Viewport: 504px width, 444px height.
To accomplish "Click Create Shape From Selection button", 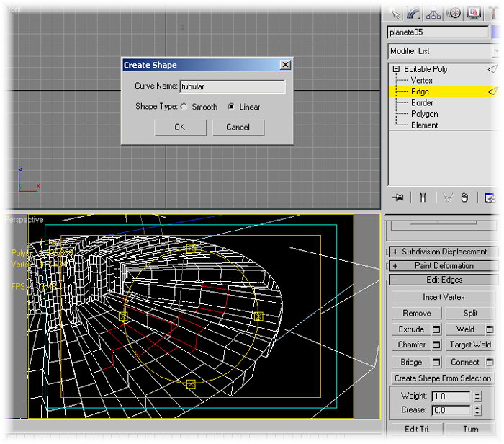I will coord(442,378).
